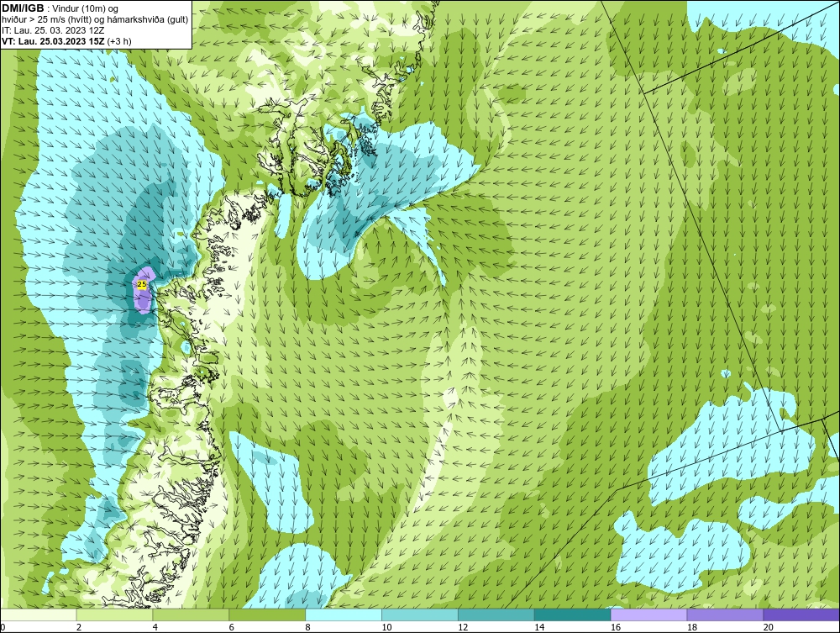This screenshot has height=633, width=840.
Task: Click the 2–4 m/s legend color
Action: click(x=114, y=615)
